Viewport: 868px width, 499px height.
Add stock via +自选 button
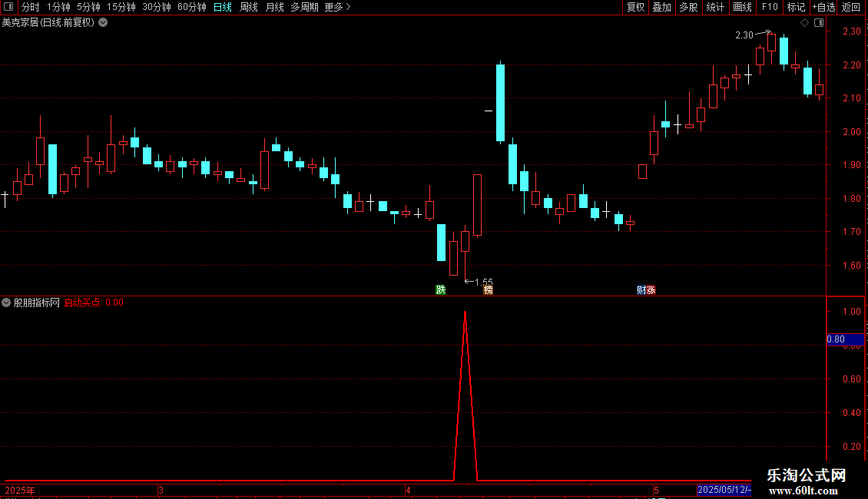point(823,7)
